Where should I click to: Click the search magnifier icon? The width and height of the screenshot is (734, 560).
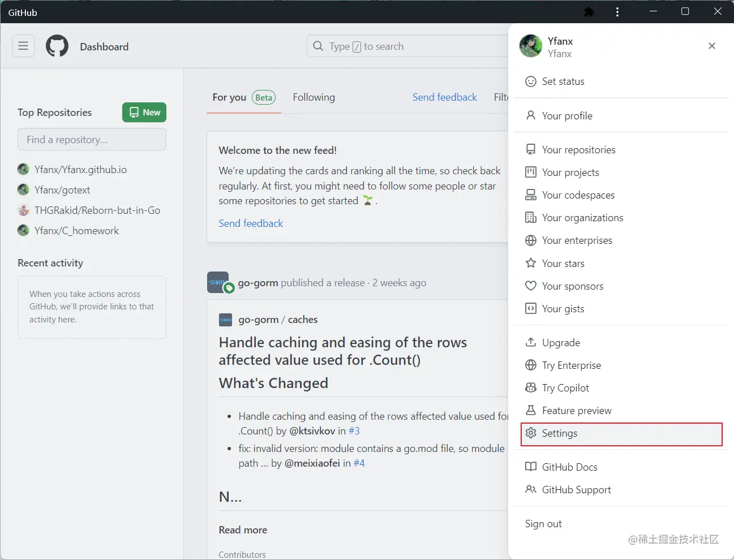pyautogui.click(x=319, y=46)
